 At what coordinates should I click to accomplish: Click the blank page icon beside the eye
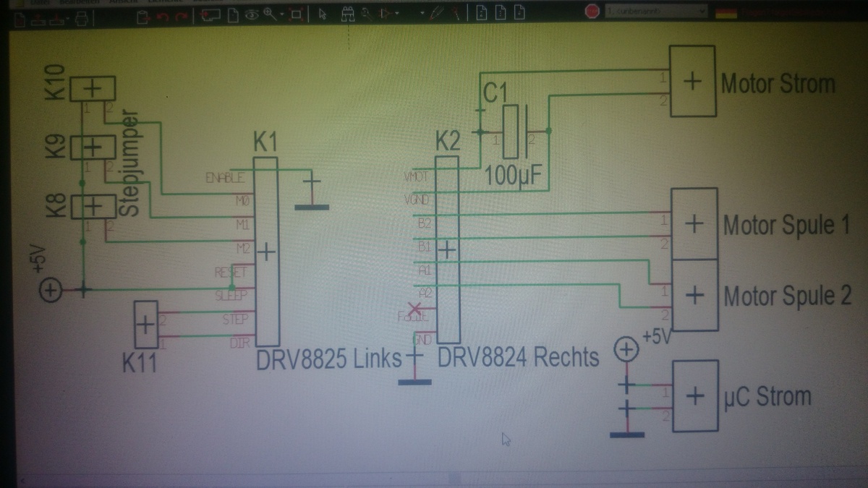[234, 15]
